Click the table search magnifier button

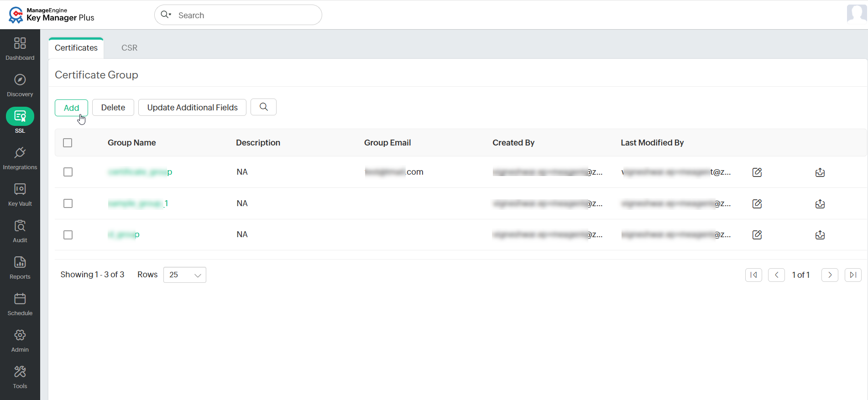[x=263, y=107]
